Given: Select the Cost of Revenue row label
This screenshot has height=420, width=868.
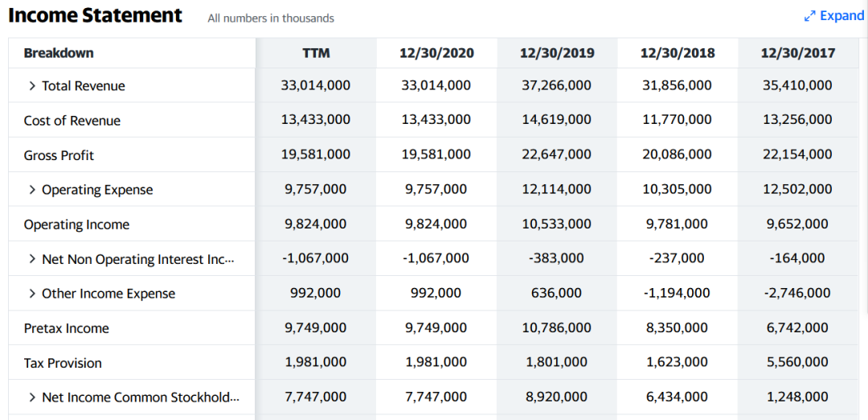Looking at the screenshot, I should 72,121.
